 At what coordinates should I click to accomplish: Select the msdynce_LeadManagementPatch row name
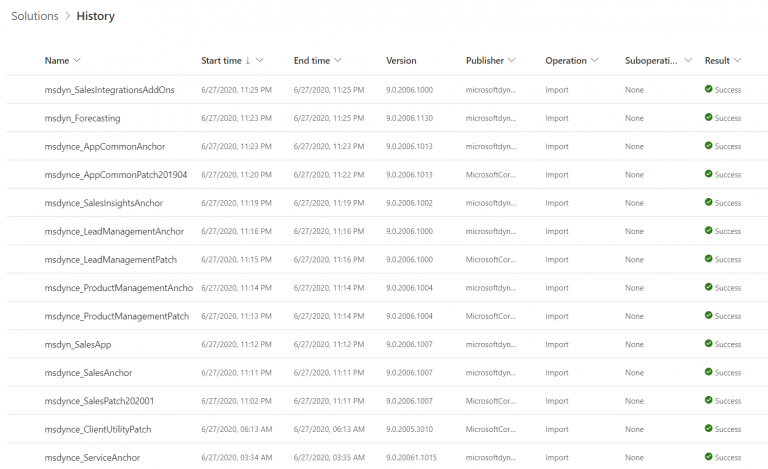click(111, 259)
